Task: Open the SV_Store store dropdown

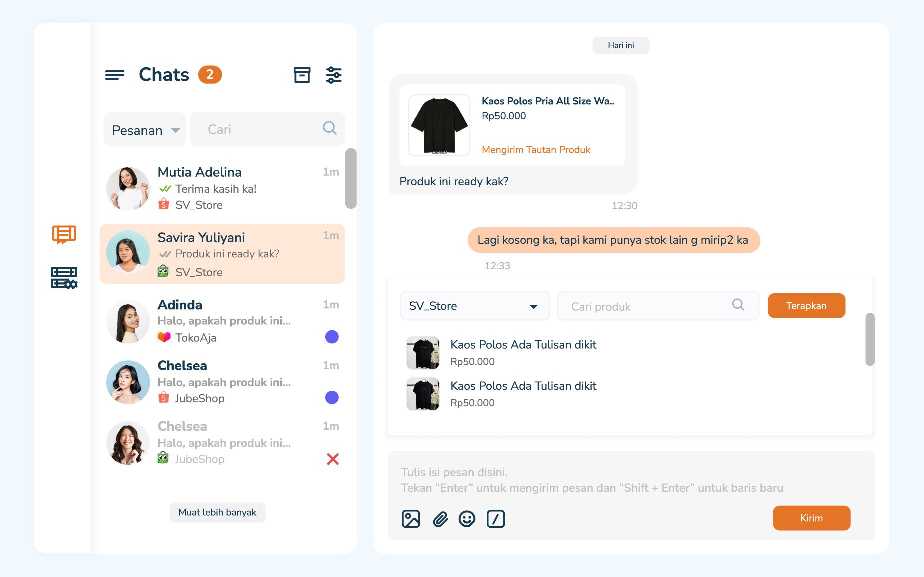Action: coord(475,306)
